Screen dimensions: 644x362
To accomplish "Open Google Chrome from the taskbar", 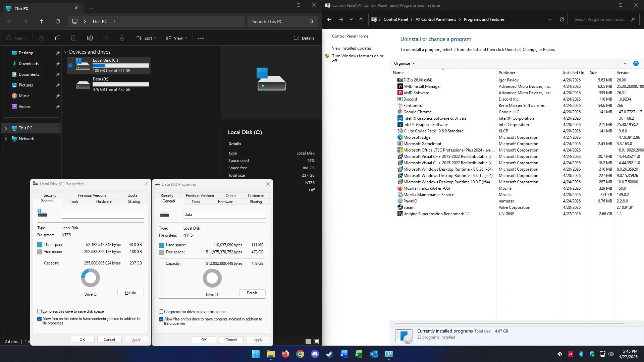I will pos(300,354).
